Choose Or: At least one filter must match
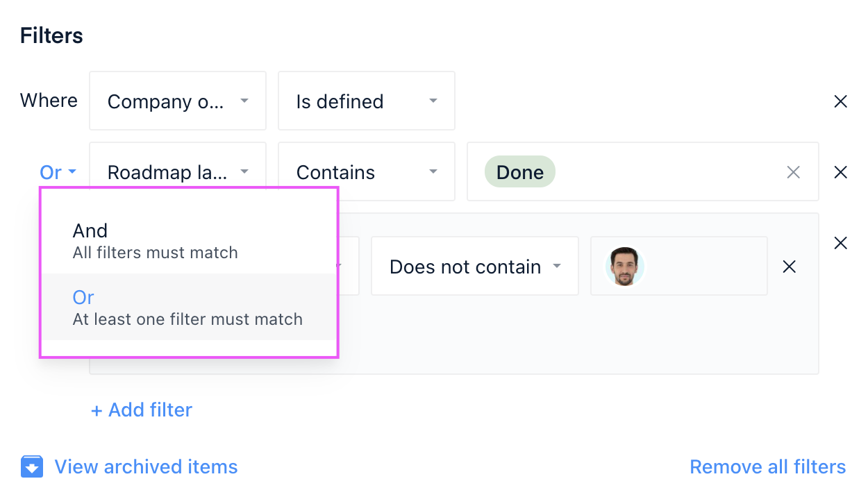The width and height of the screenshot is (868, 497). coord(189,307)
